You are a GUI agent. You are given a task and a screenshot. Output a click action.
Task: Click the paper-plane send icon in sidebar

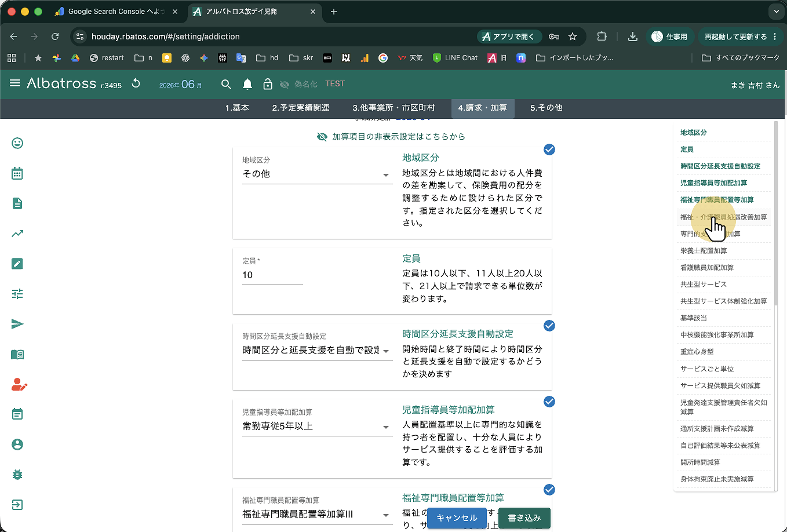coord(17,324)
